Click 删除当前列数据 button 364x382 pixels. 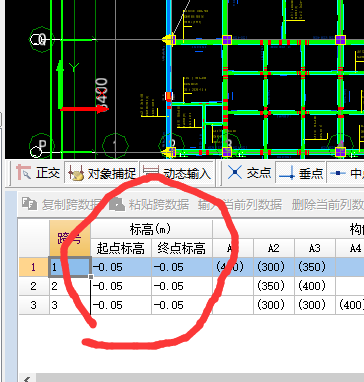coord(327,204)
